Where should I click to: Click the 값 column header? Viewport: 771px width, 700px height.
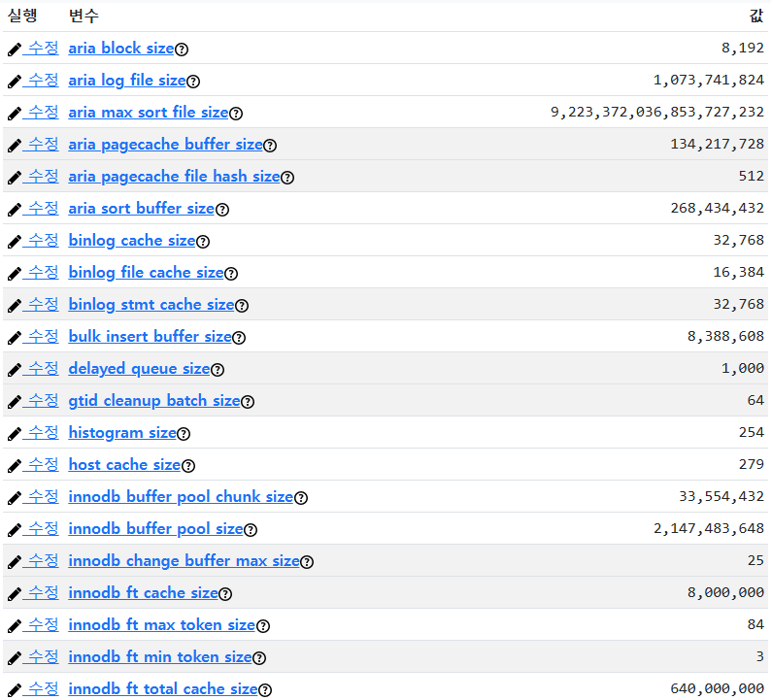[x=756, y=16]
